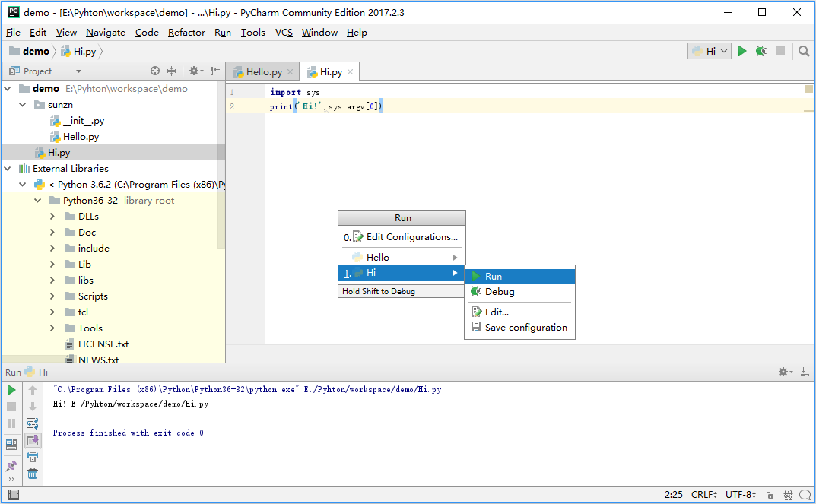Open Run panel settings gear
This screenshot has width=816, height=504.
786,372
